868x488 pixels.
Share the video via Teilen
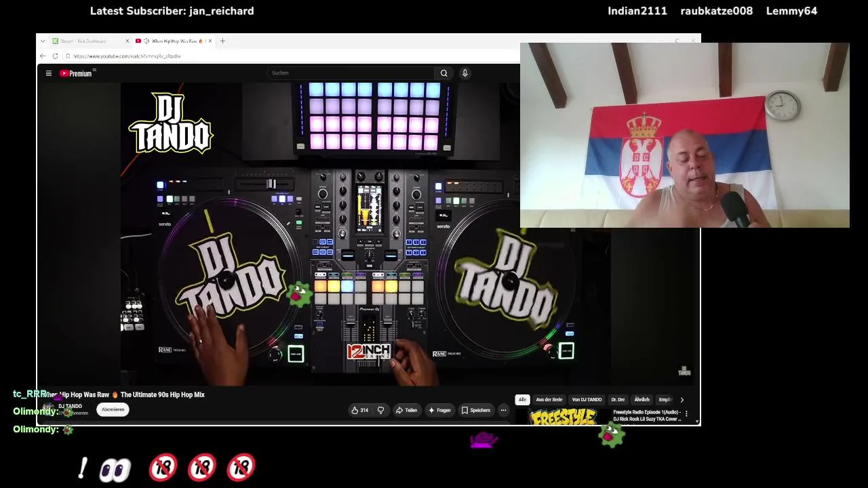point(407,410)
